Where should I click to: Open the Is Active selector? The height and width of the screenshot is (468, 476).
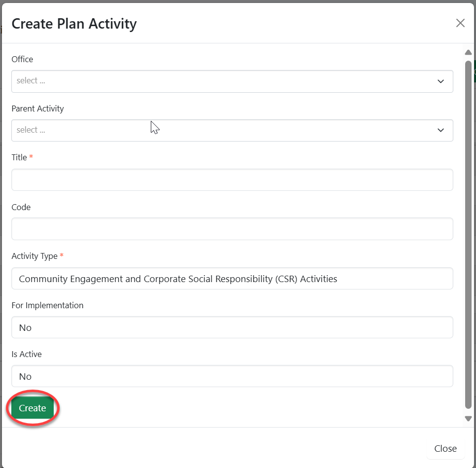click(x=232, y=376)
